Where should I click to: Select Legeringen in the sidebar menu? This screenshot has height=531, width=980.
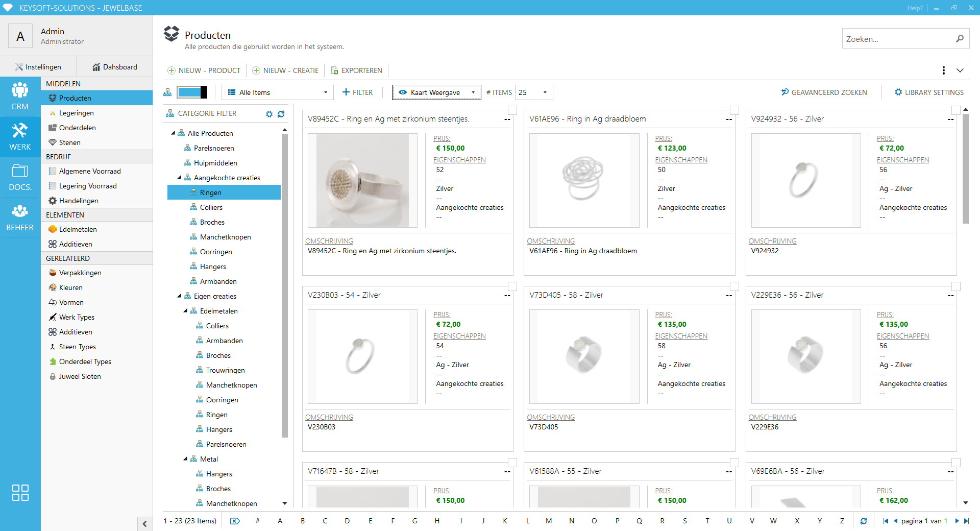pyautogui.click(x=96, y=113)
